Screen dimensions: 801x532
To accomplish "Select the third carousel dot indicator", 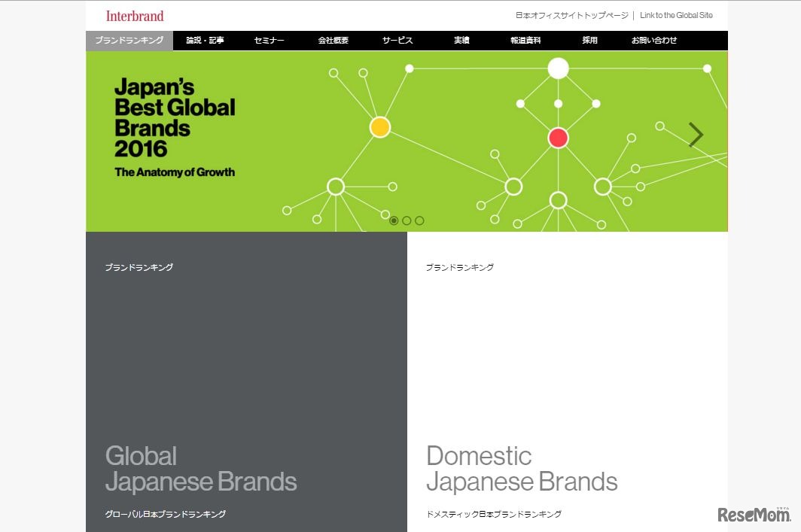I will coord(419,220).
